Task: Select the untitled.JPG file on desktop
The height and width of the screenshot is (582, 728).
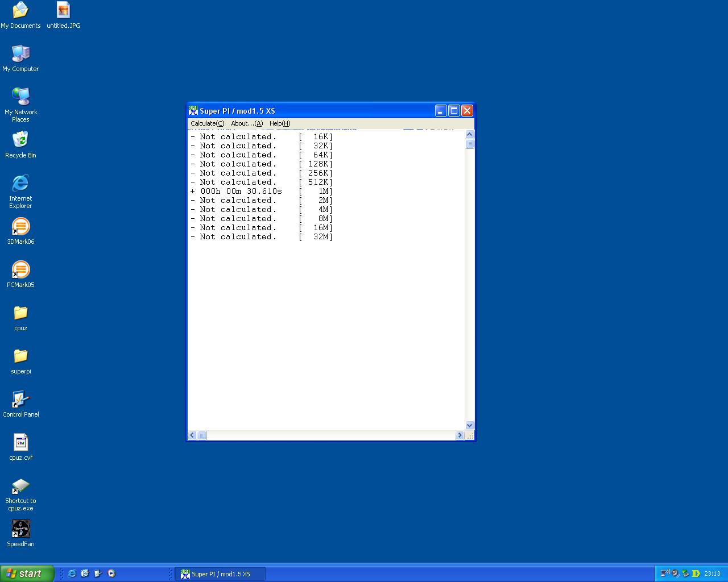Action: pyautogui.click(x=63, y=15)
